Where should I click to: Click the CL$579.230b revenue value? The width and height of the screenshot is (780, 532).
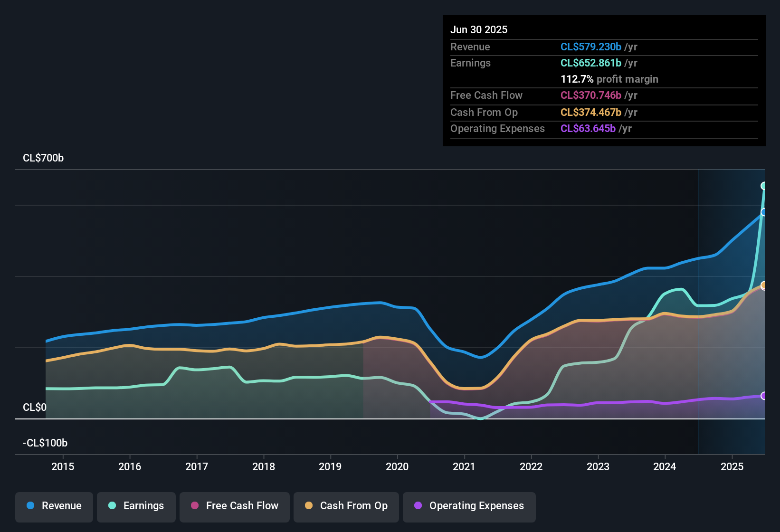pos(590,47)
